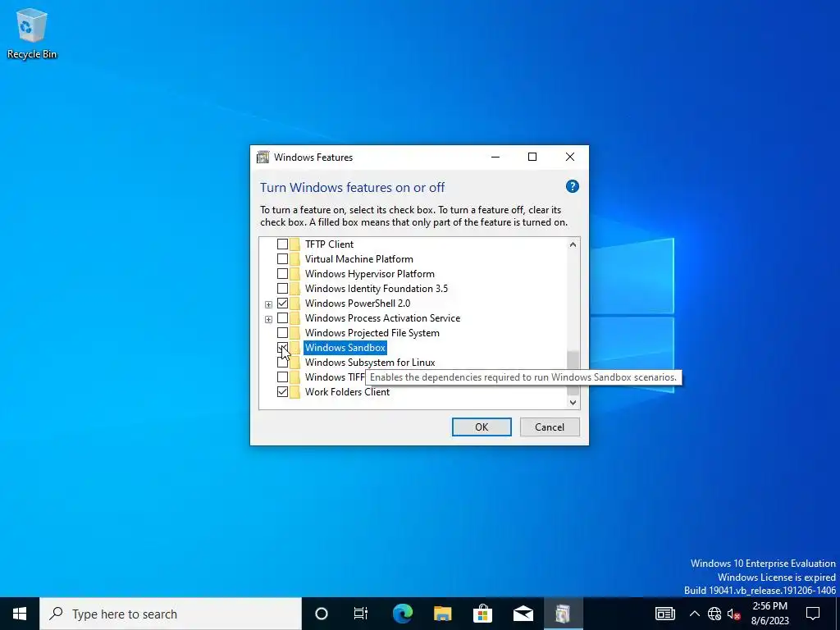Launch Microsoft Edge from the taskbar
840x630 pixels.
(x=402, y=614)
